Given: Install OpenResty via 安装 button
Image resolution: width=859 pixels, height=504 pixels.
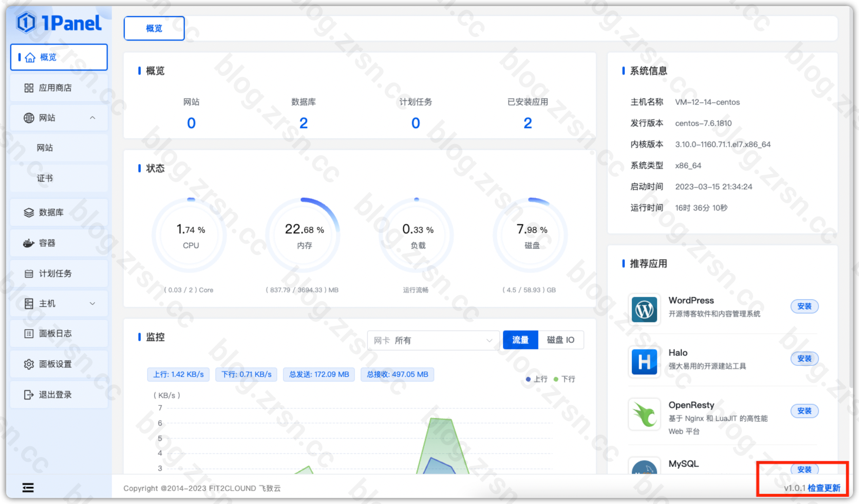Looking at the screenshot, I should [804, 411].
